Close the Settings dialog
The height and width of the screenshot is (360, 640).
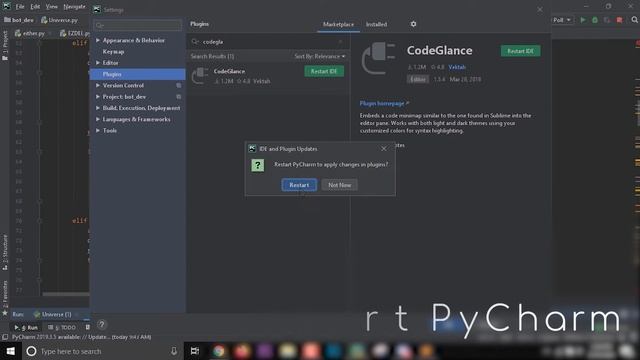coord(540,9)
